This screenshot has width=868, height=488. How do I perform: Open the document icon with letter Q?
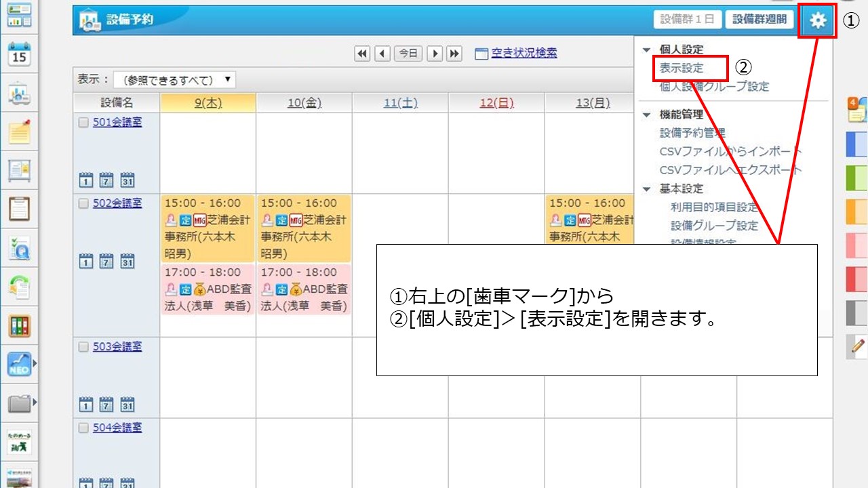(19, 249)
